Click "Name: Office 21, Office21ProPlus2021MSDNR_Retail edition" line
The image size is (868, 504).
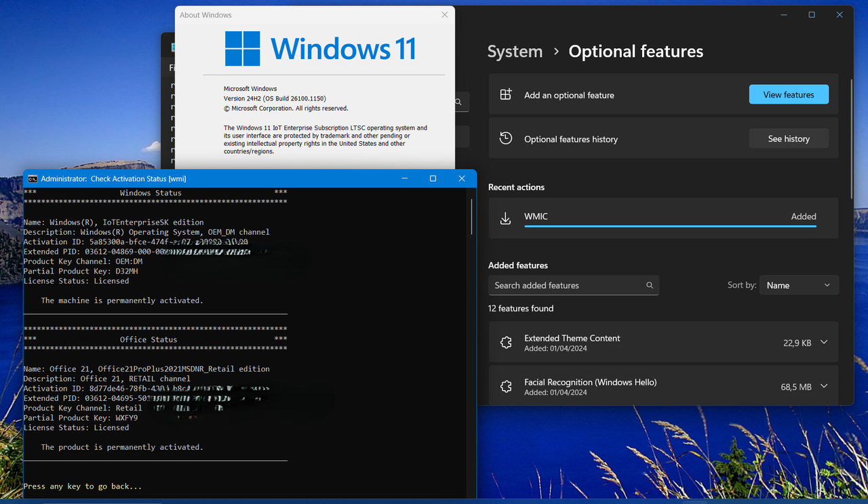[146, 369]
